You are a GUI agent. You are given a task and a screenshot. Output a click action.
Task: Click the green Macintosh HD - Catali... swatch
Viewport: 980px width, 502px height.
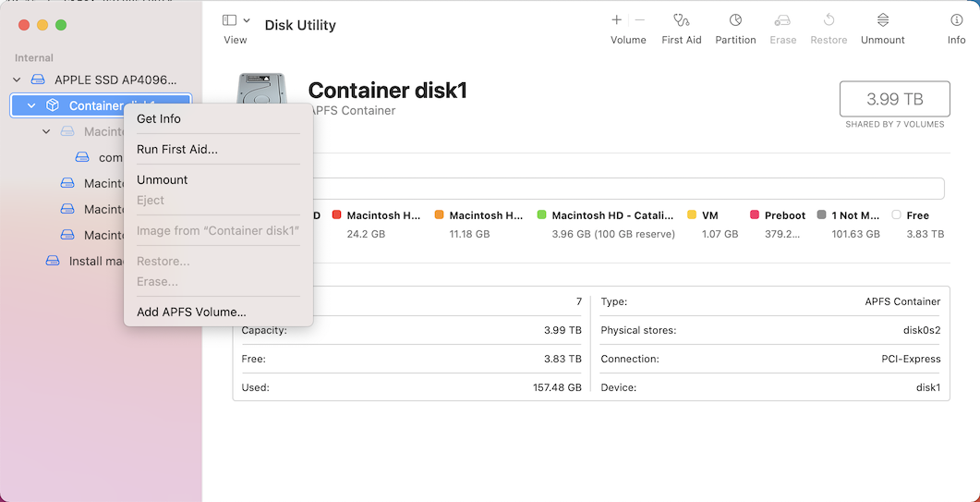[x=542, y=215]
